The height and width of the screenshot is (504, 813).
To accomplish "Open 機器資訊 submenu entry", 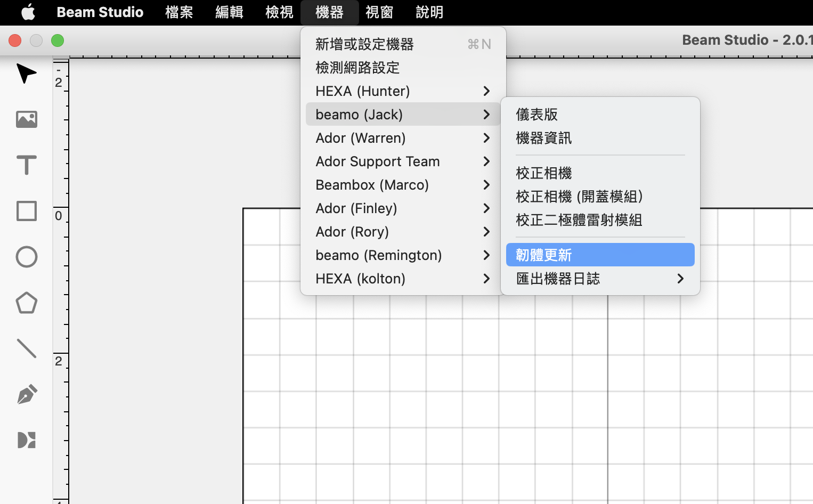I will click(x=600, y=138).
